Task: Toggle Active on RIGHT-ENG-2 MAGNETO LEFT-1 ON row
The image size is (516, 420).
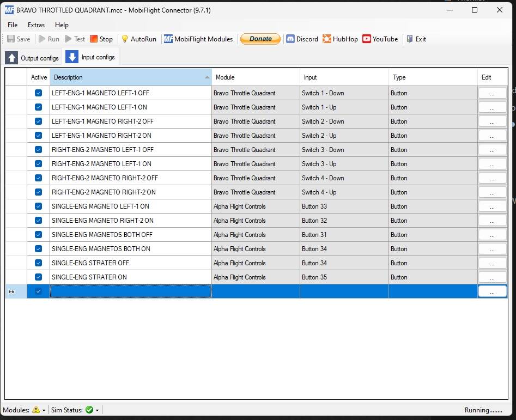Action: click(38, 164)
